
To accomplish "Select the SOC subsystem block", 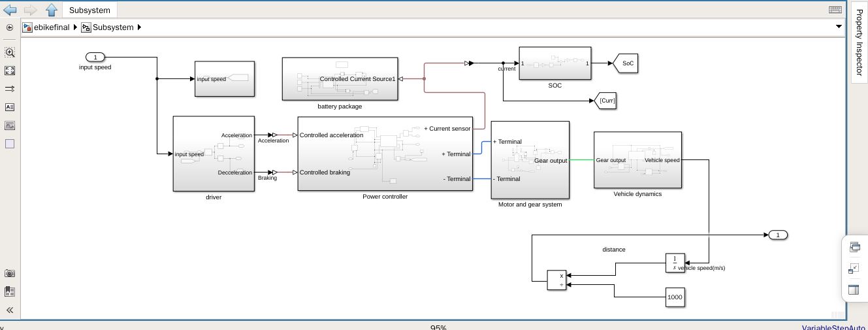I will 555,63.
